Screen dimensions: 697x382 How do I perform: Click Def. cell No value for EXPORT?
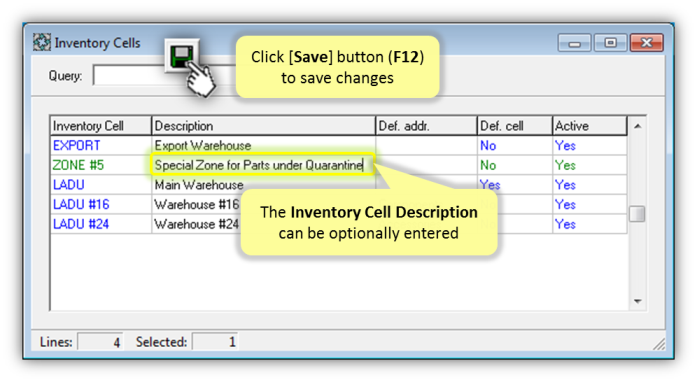coord(515,145)
